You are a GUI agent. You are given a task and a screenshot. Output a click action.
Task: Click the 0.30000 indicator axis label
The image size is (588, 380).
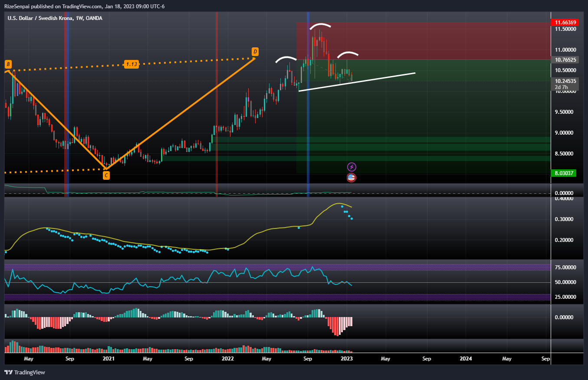coord(565,219)
